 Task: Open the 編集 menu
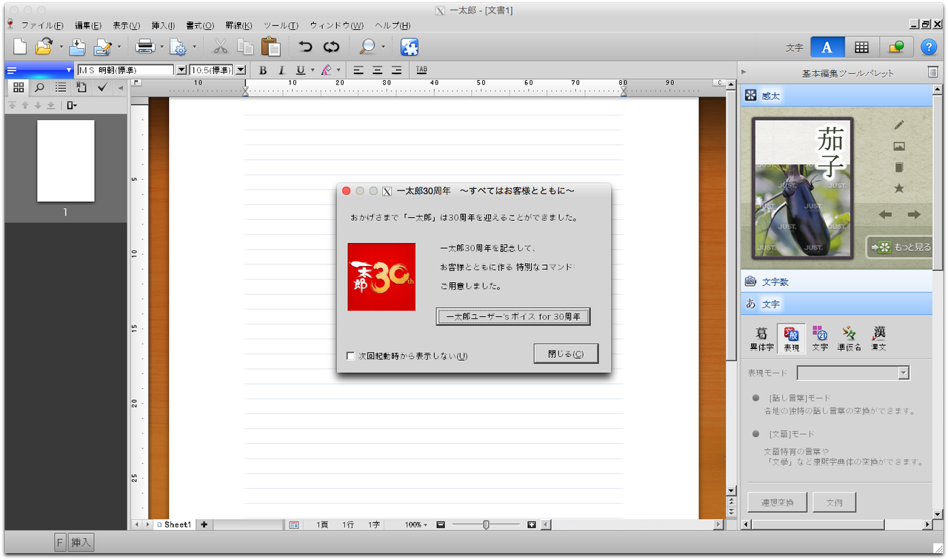[x=88, y=25]
